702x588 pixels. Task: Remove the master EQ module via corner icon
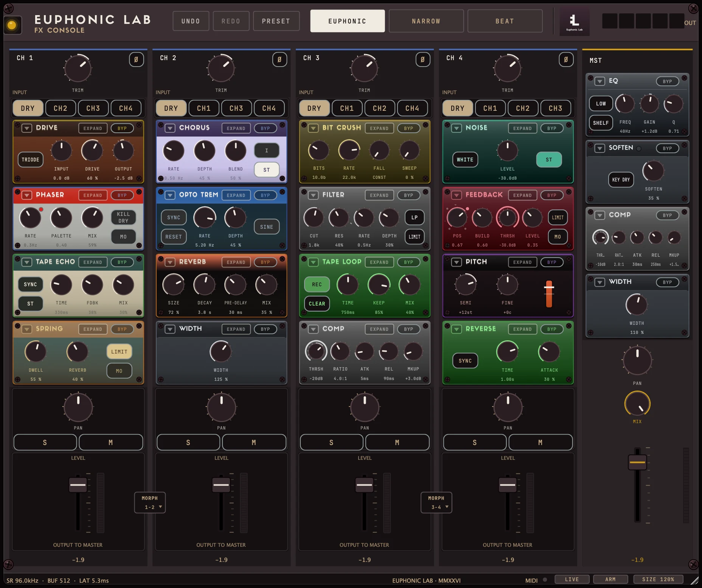click(684, 78)
